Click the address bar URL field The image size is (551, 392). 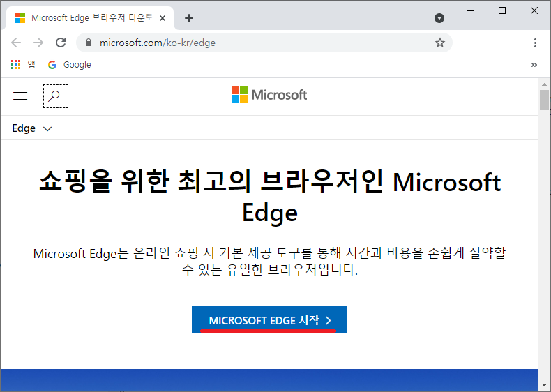click(264, 43)
